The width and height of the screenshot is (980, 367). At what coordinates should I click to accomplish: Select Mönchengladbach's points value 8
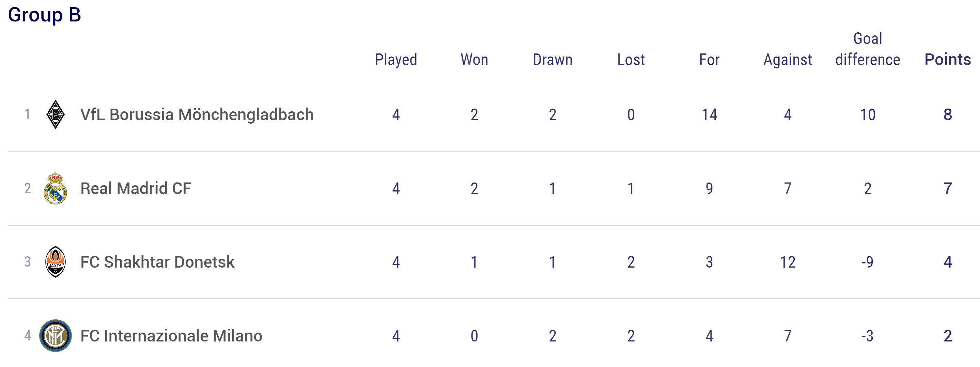948,114
